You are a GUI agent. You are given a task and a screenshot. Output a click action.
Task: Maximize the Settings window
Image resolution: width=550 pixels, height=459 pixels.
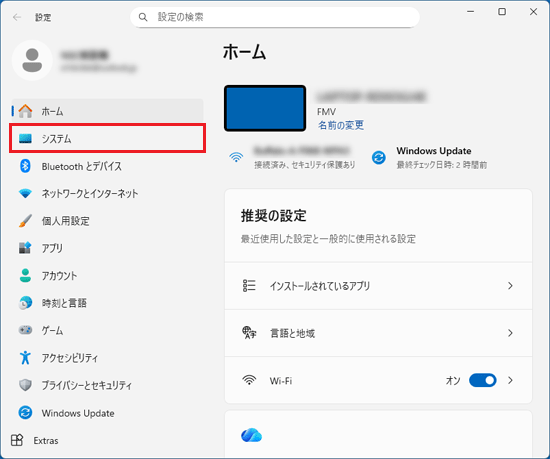coord(502,12)
